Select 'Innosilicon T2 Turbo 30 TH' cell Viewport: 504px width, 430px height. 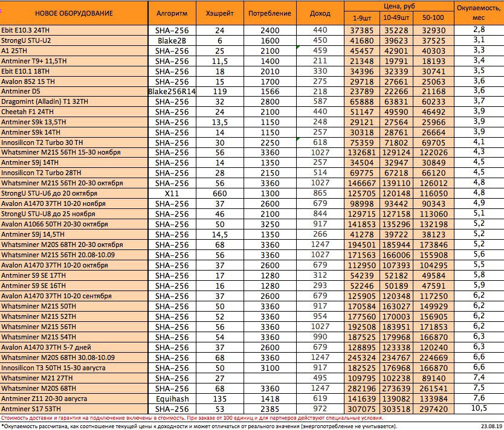click(x=74, y=143)
